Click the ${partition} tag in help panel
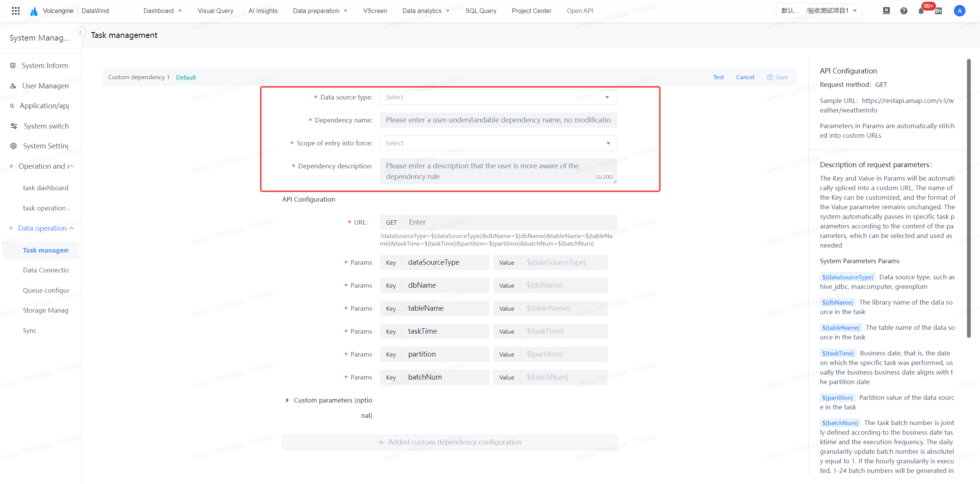 pyautogui.click(x=838, y=398)
